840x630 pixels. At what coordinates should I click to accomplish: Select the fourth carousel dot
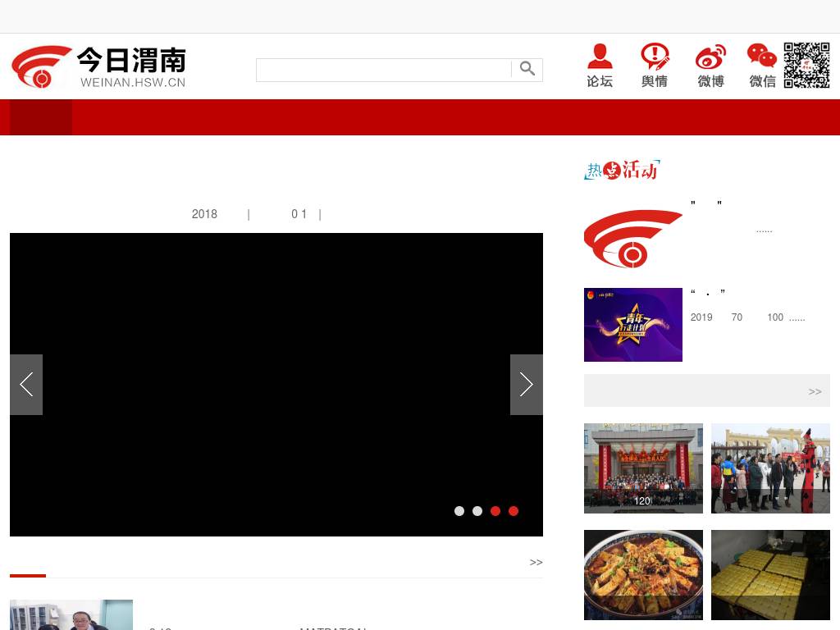pos(514,511)
